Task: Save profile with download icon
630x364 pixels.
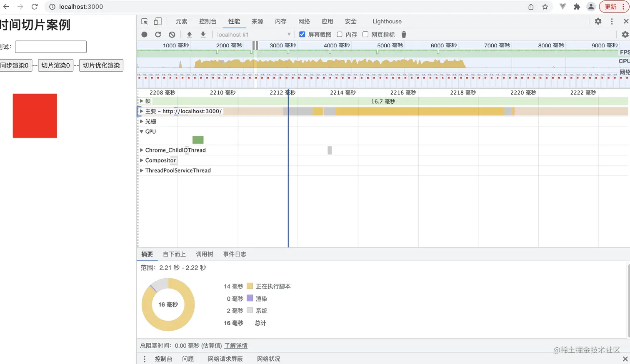Action: coord(203,35)
